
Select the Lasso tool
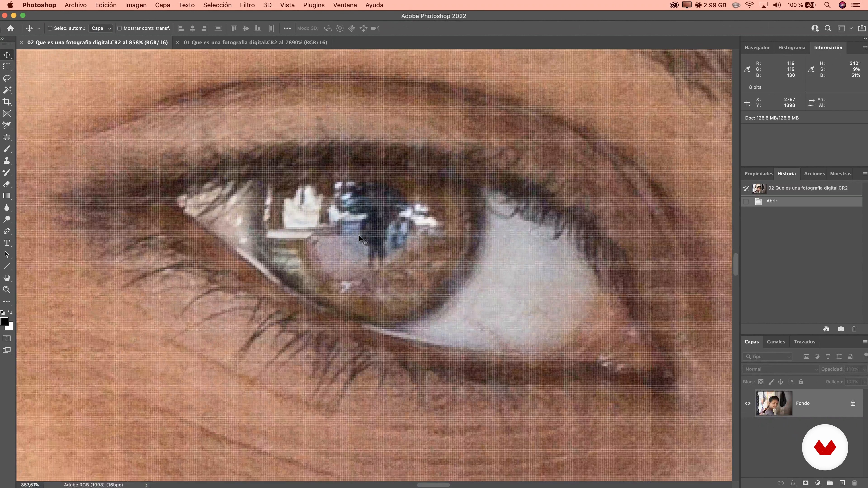(7, 78)
